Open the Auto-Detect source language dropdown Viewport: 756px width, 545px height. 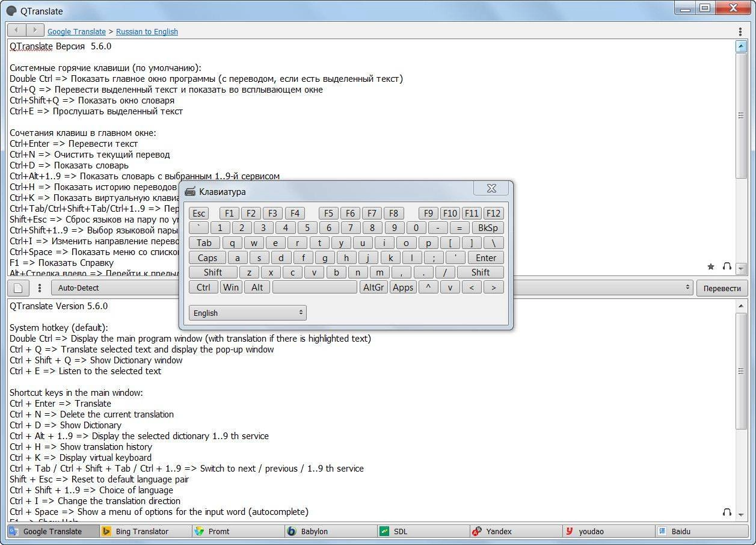click(x=114, y=288)
